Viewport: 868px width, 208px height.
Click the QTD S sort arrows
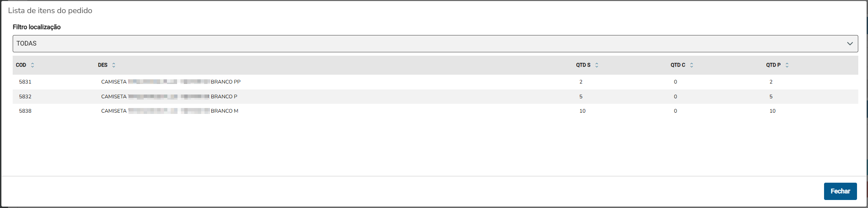click(x=597, y=65)
